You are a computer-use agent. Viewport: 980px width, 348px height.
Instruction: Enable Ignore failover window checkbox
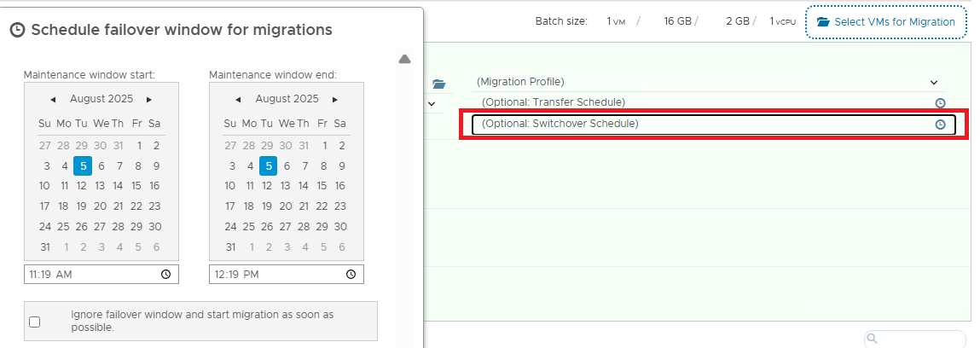pyautogui.click(x=35, y=322)
